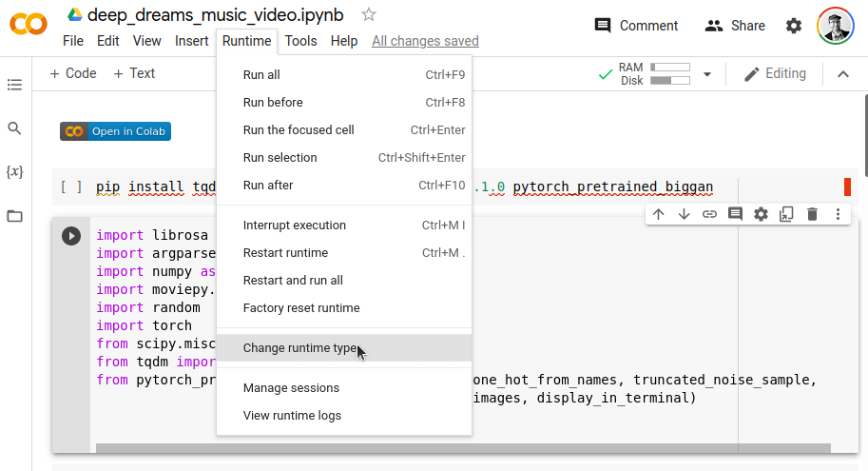The image size is (868, 471).
Task: Choose Restart and run all
Action: pyautogui.click(x=344, y=281)
